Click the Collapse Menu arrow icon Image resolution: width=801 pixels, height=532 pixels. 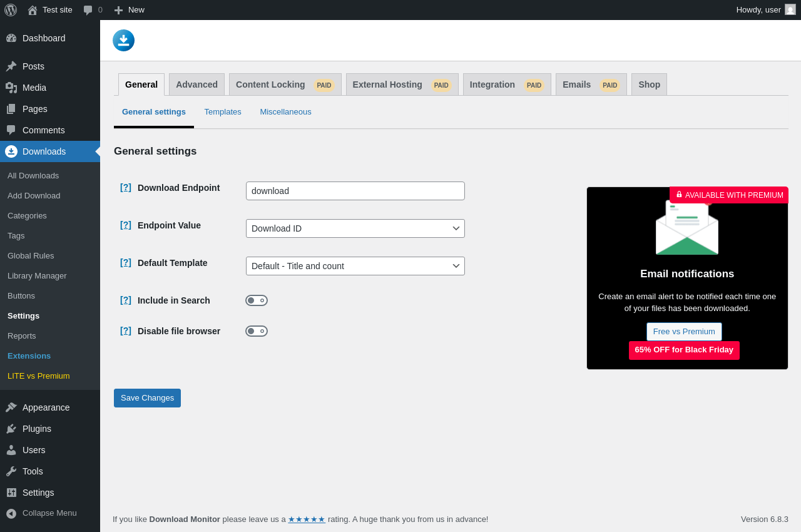tap(11, 513)
